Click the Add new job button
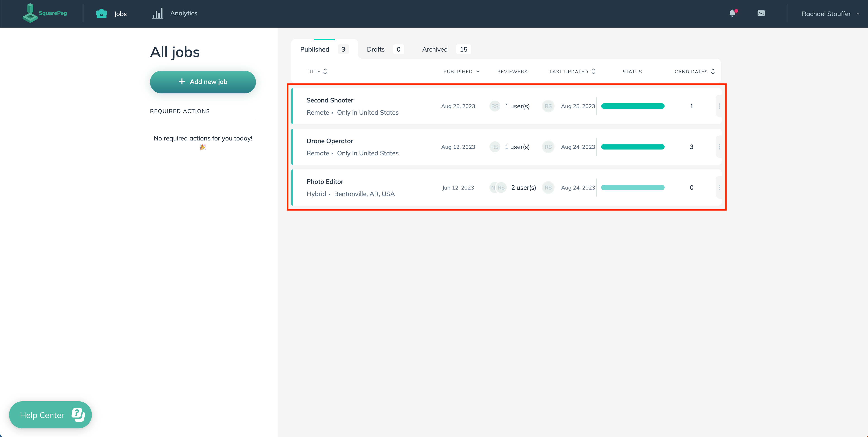The width and height of the screenshot is (868, 437). coord(202,81)
